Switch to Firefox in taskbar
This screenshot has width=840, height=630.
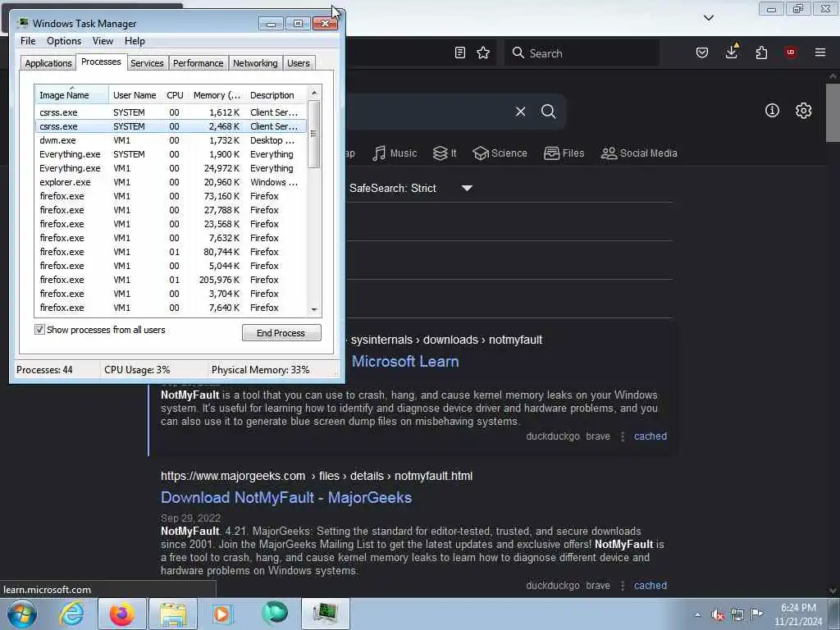coord(122,614)
